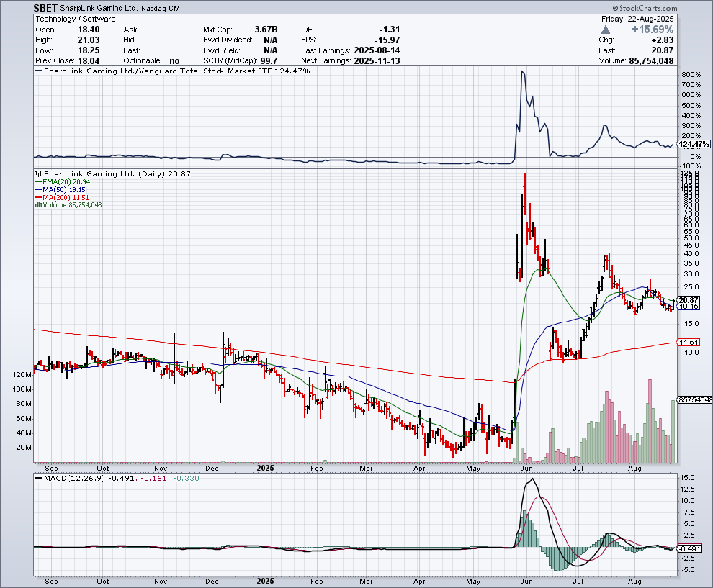Click the EPS value -15.97
Screen dimensions: 713x588
click(387, 40)
